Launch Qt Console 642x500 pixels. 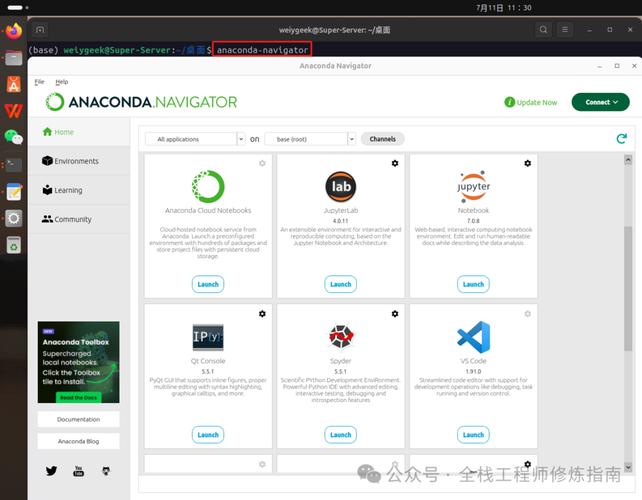pyautogui.click(x=208, y=435)
